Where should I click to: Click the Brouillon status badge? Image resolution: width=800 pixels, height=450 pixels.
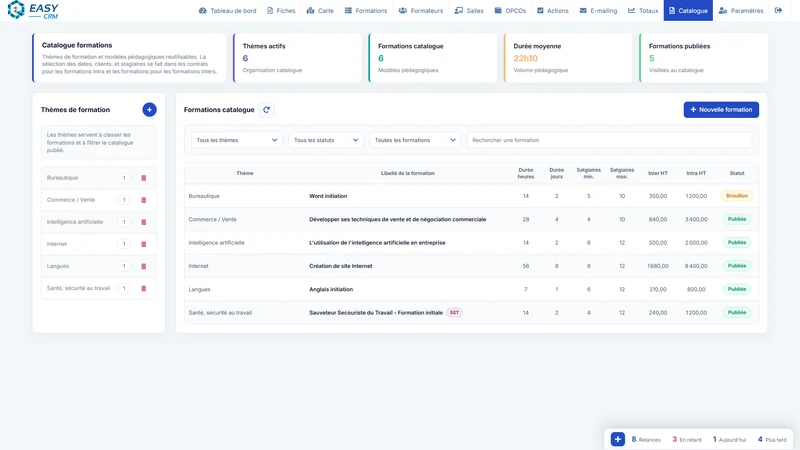(737, 196)
